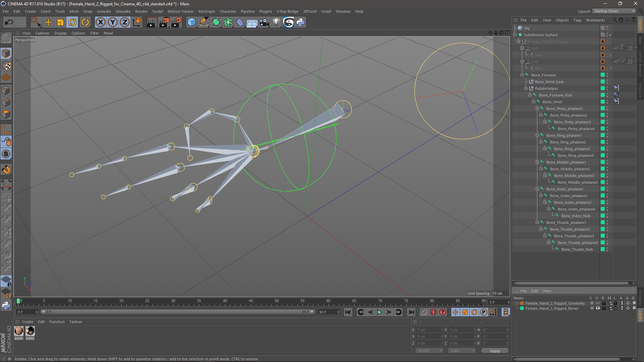Add a Cube primitive object

point(192,22)
